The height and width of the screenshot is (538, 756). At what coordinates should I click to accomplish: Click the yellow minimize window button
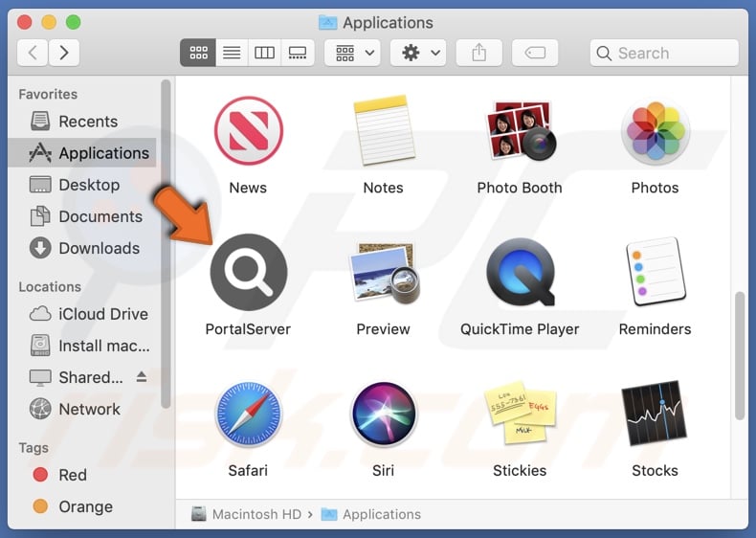49,22
